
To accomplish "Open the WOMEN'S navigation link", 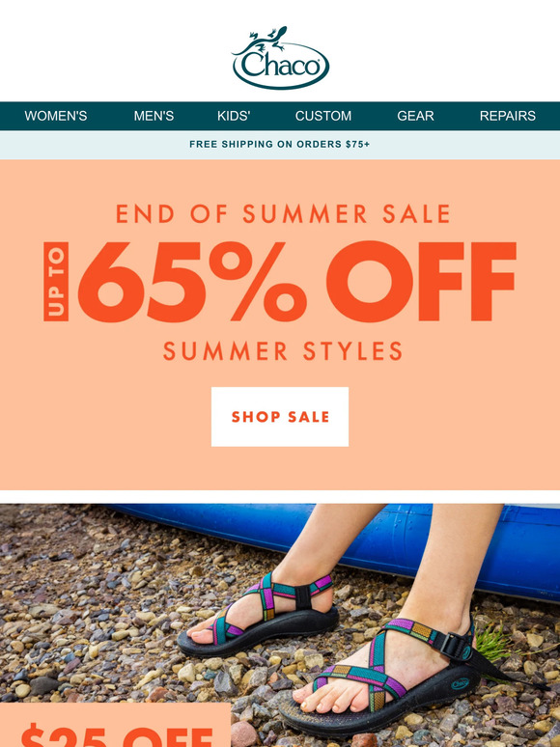I will [x=56, y=116].
